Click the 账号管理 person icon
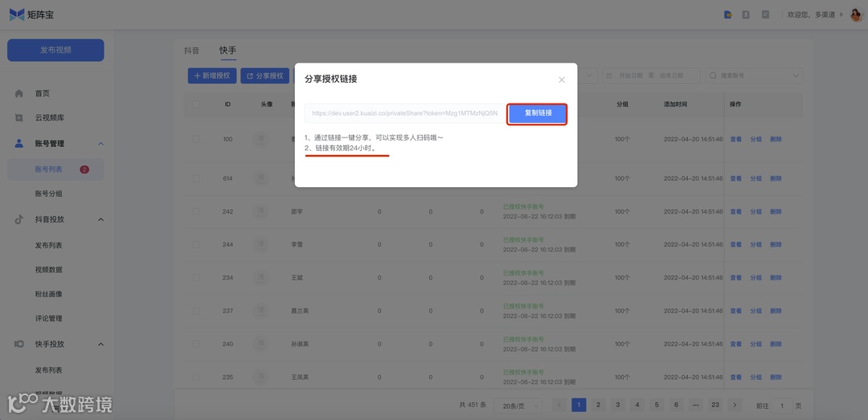 click(x=18, y=143)
